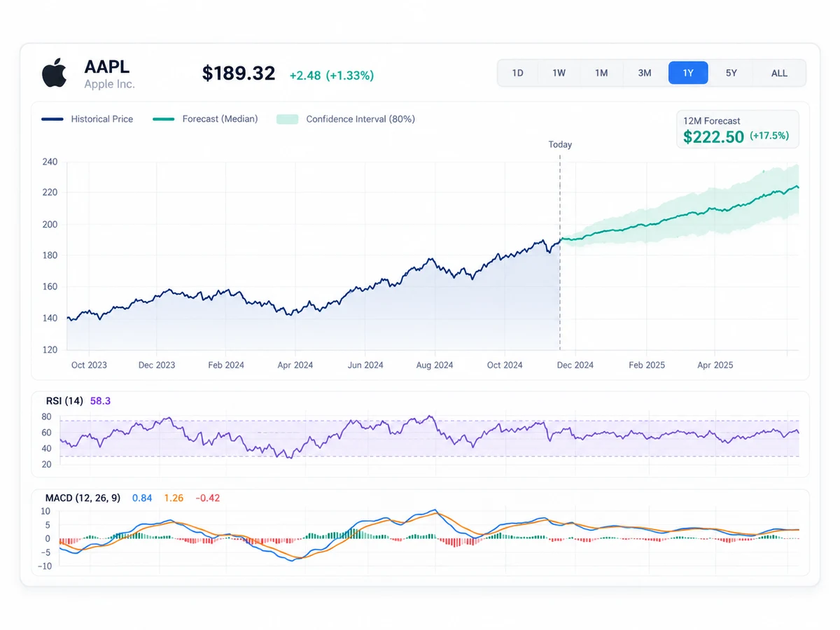
Task: Select the RSI (14) indicator label
Action: (x=63, y=401)
